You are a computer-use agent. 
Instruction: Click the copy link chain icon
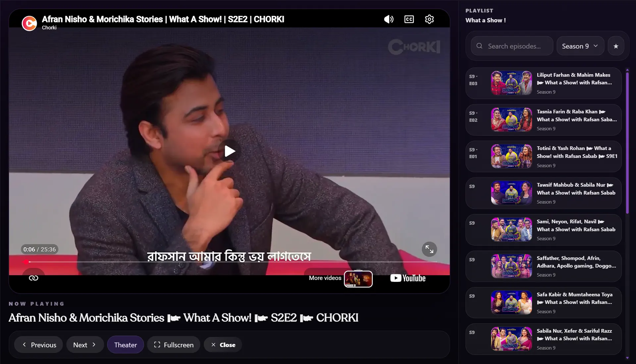pos(33,278)
